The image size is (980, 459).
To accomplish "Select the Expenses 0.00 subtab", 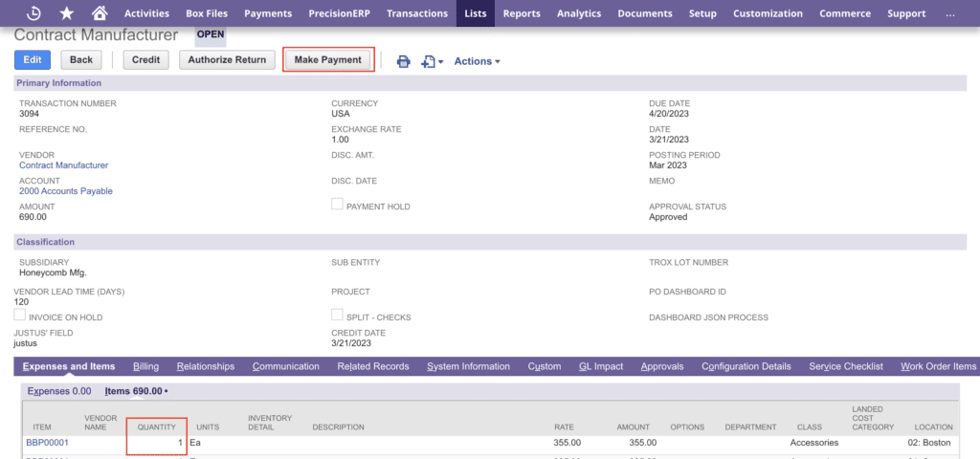I will (59, 391).
